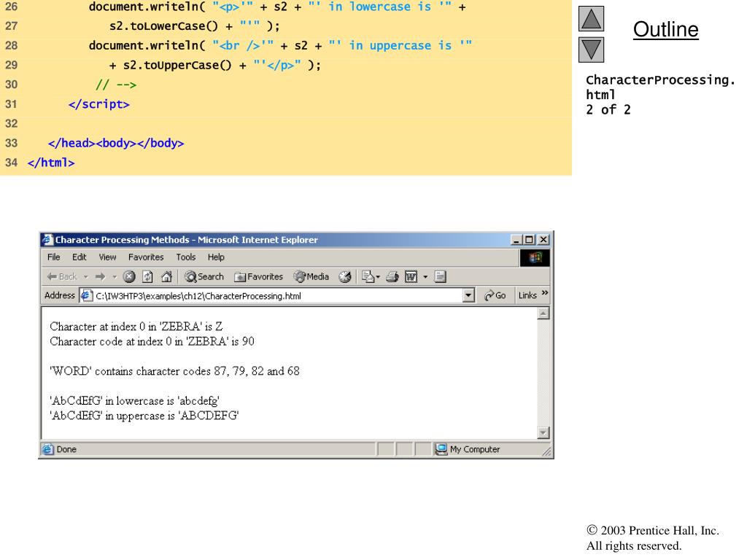Expand the address bar dropdown arrow
This screenshot has height=560, width=747.
469,296
